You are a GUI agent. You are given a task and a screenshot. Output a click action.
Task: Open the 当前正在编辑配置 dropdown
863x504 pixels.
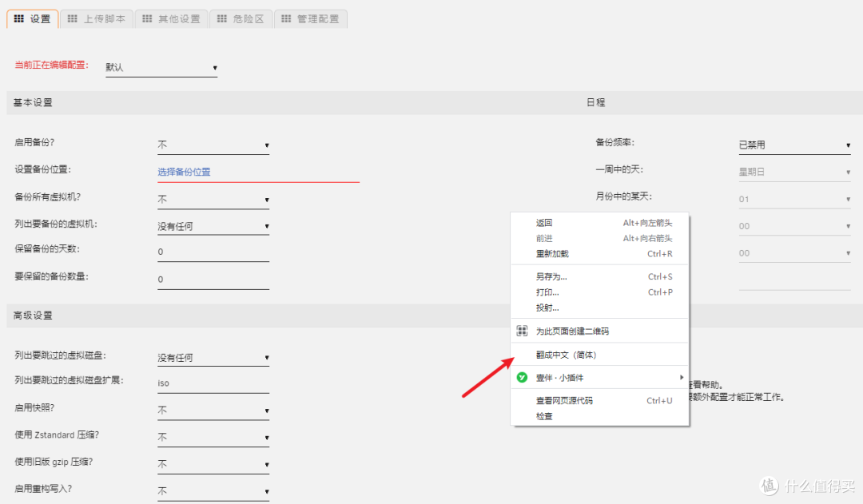click(161, 68)
